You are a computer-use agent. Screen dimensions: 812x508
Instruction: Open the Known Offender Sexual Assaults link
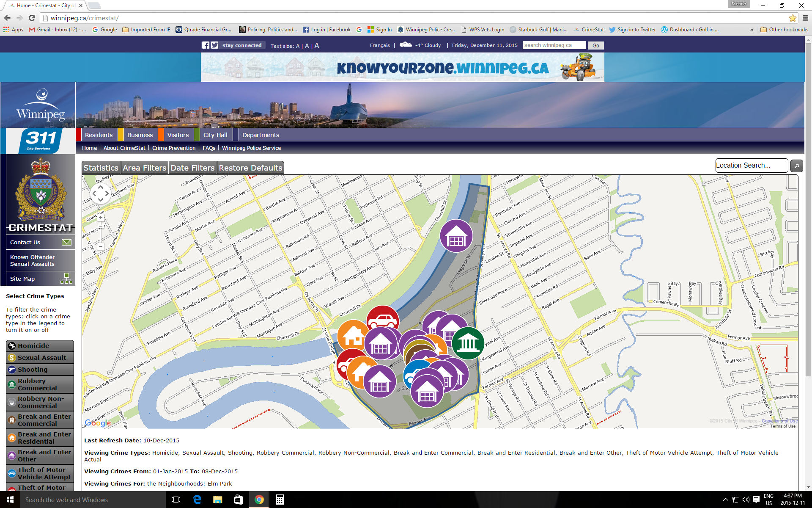[33, 260]
